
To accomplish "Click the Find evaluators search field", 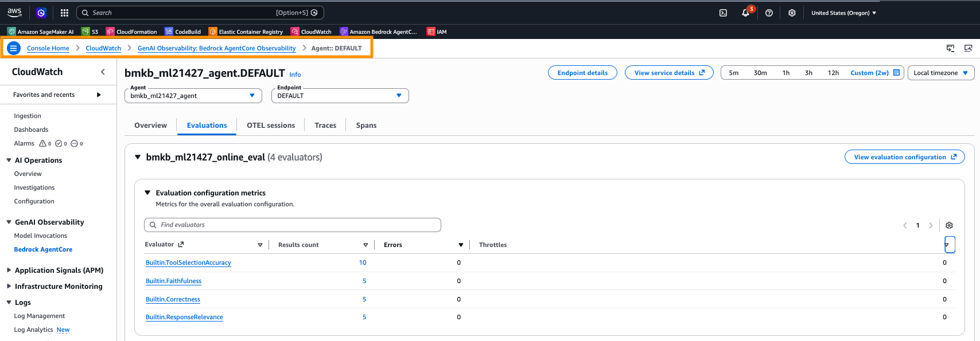I will [x=293, y=225].
